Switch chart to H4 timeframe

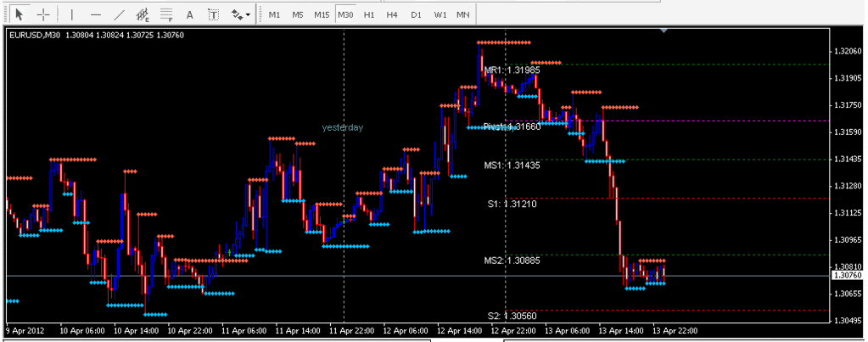click(391, 14)
